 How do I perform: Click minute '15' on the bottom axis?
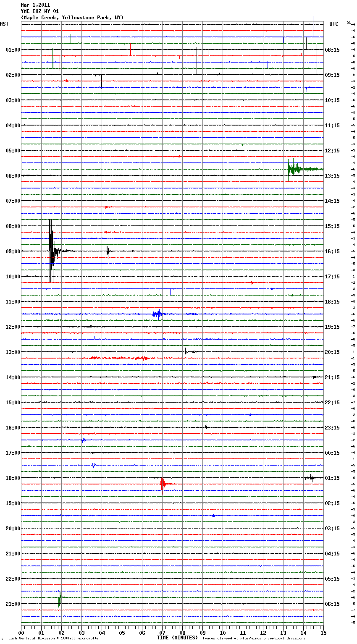click(323, 632)
